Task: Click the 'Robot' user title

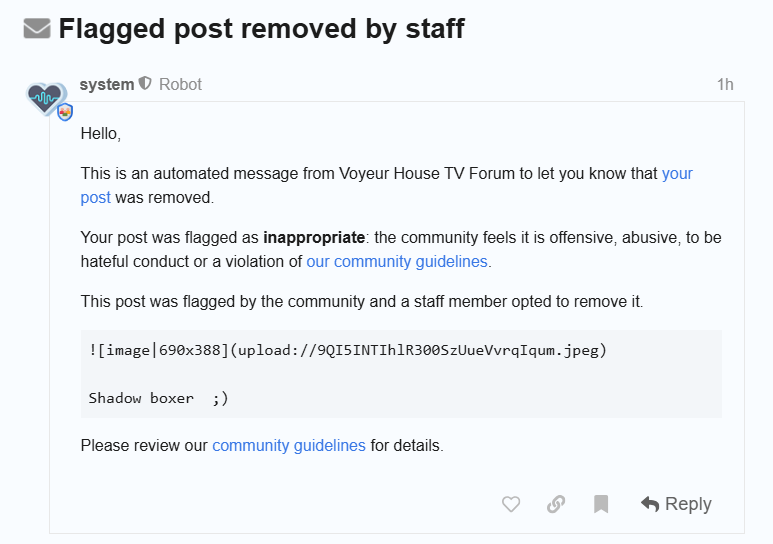Action: tap(181, 84)
